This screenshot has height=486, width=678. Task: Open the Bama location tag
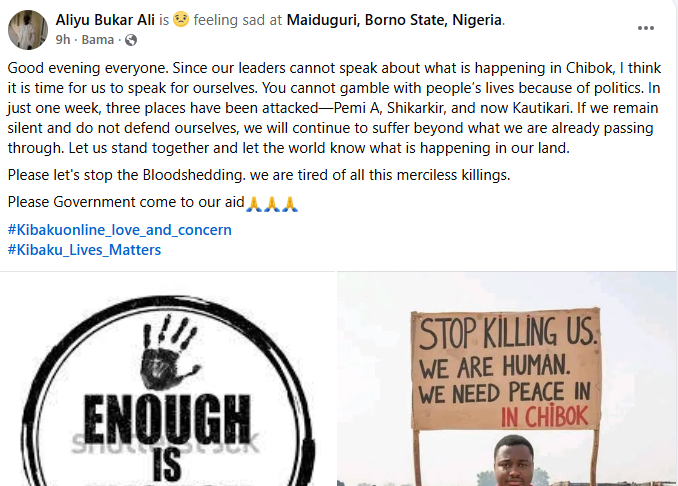(x=98, y=40)
